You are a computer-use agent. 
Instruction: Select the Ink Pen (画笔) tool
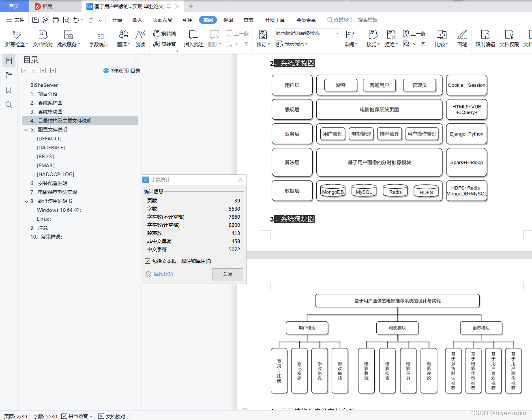point(462,39)
